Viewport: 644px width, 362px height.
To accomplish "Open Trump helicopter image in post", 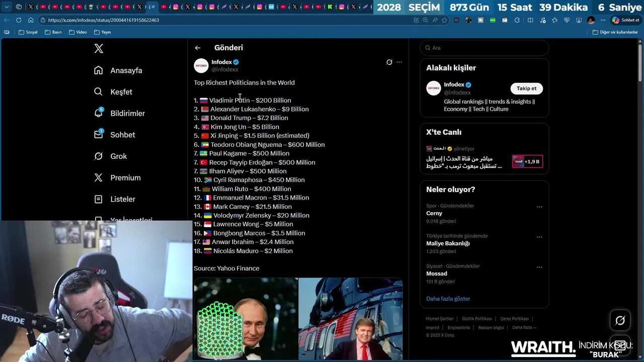I will [351, 319].
